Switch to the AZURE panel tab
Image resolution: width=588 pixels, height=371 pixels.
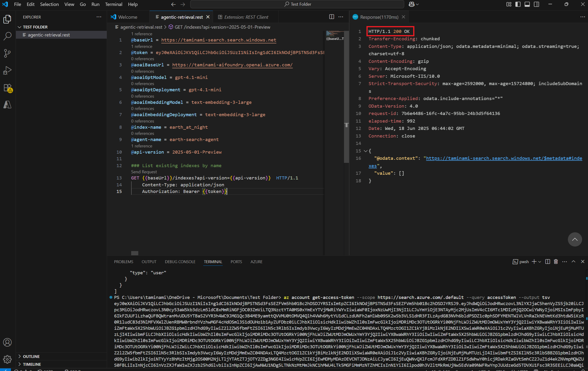click(x=256, y=262)
